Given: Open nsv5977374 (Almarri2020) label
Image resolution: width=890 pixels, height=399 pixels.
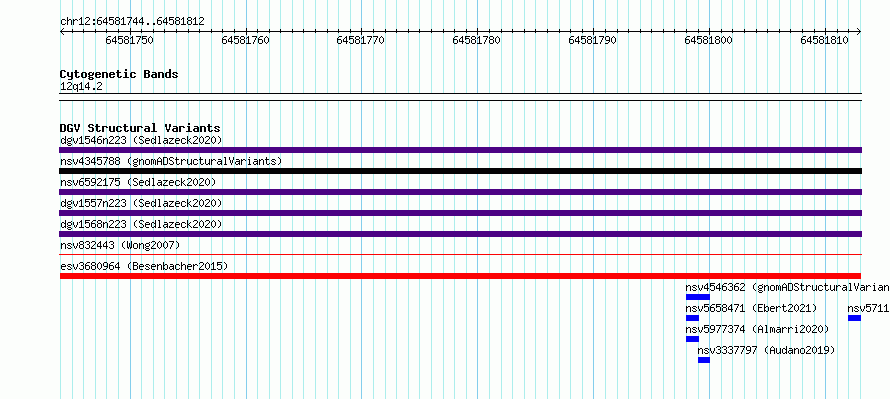Looking at the screenshot, I should point(757,329).
